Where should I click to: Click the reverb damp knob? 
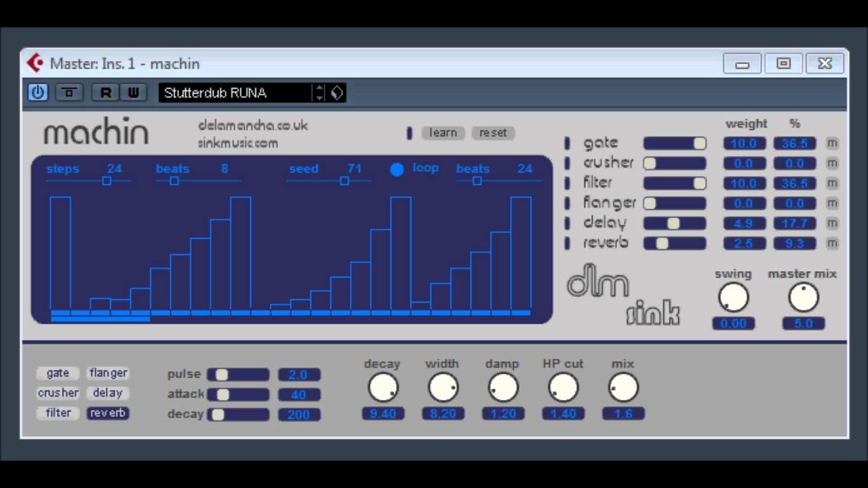point(502,388)
